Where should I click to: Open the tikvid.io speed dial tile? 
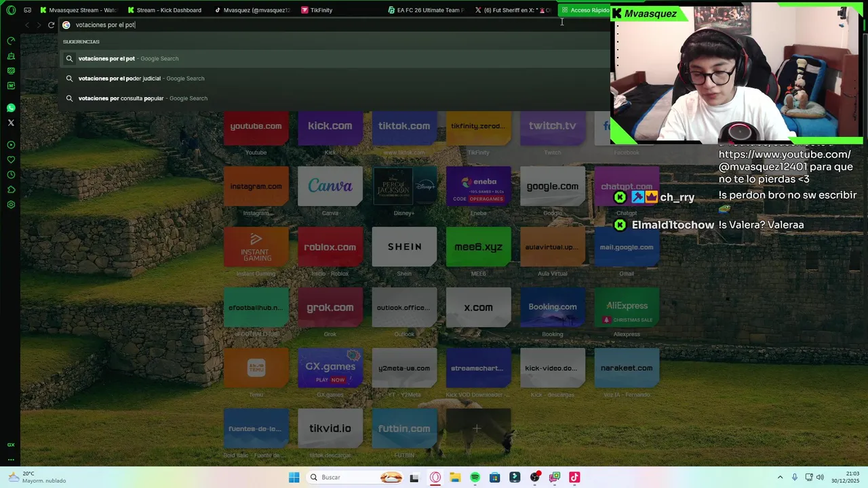[x=330, y=428]
